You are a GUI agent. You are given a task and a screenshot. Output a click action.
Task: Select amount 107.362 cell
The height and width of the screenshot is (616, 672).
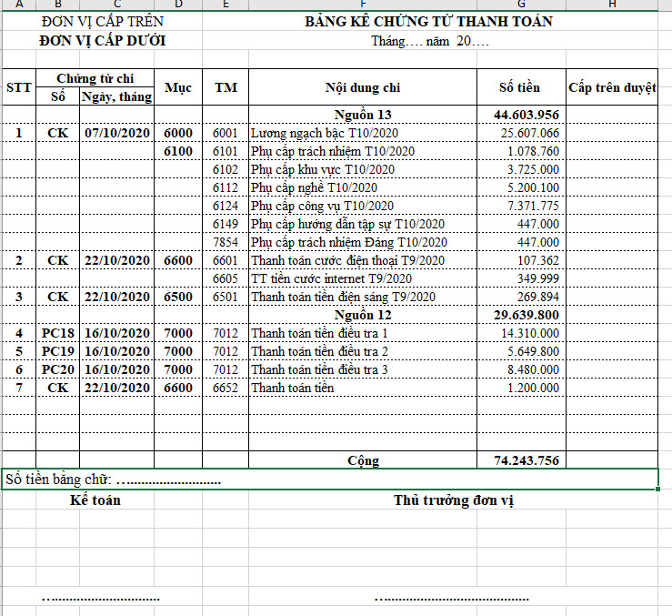point(521,260)
